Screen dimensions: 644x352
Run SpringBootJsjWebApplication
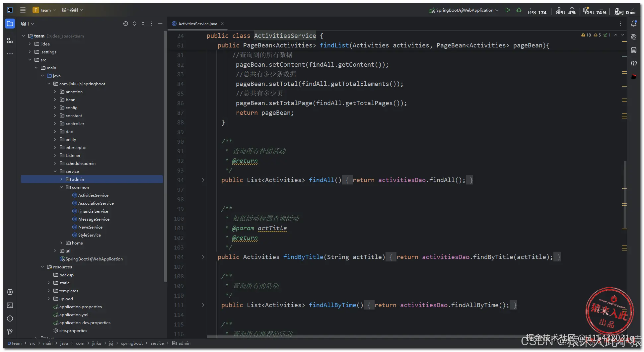coord(508,10)
